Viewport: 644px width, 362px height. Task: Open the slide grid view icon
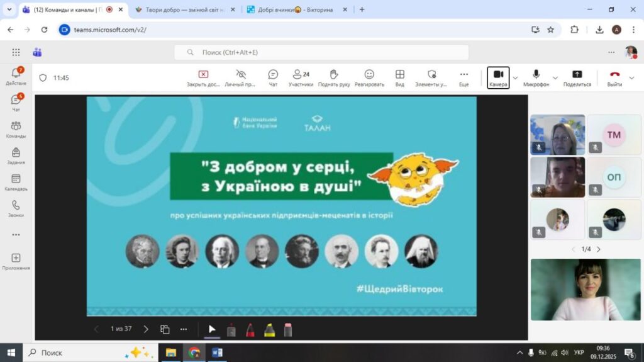165,329
